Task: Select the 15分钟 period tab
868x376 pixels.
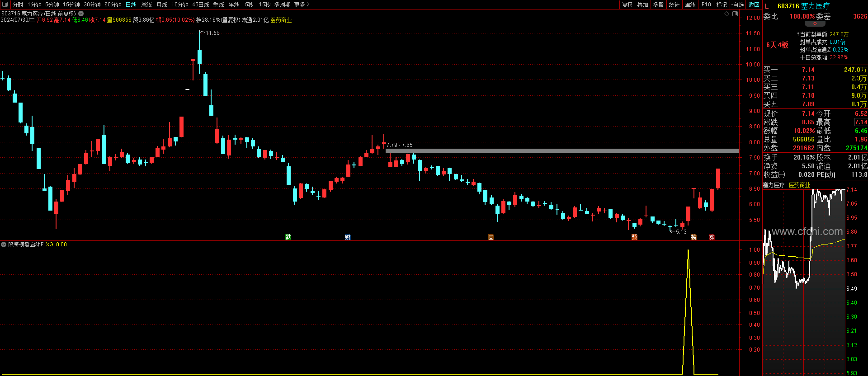Action: (x=71, y=5)
